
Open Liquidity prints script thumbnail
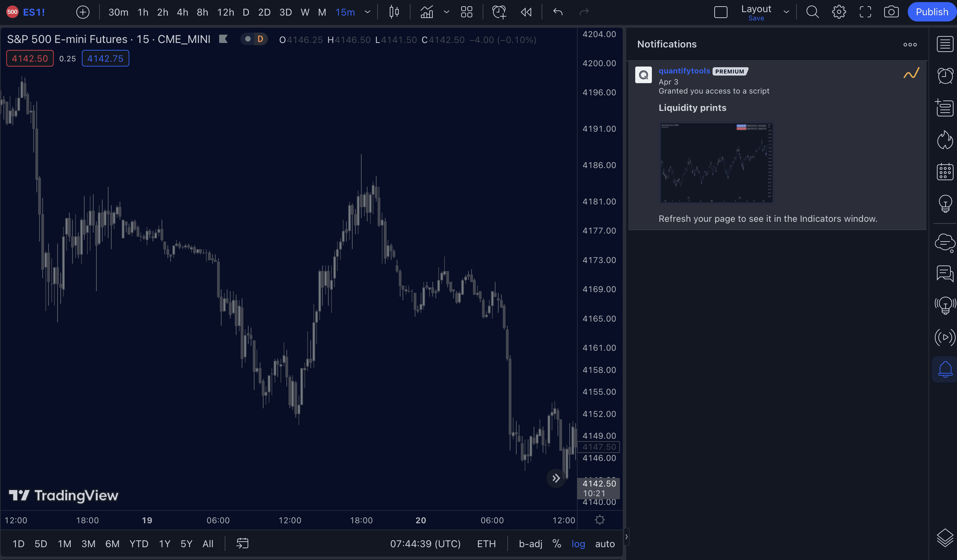(716, 163)
